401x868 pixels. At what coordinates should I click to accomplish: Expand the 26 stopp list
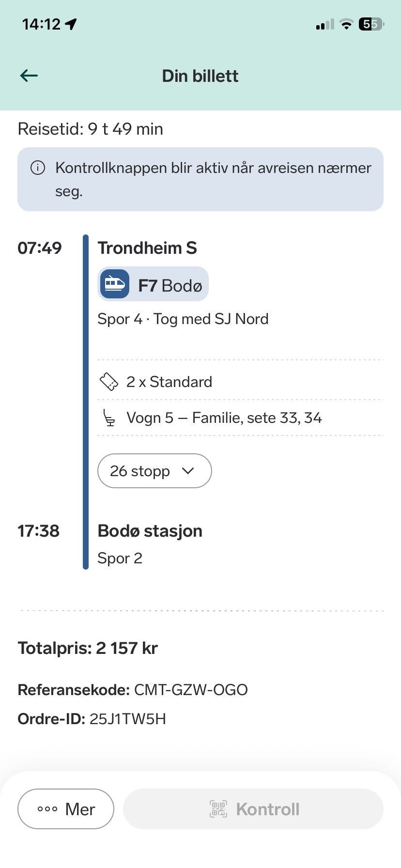[x=154, y=471]
